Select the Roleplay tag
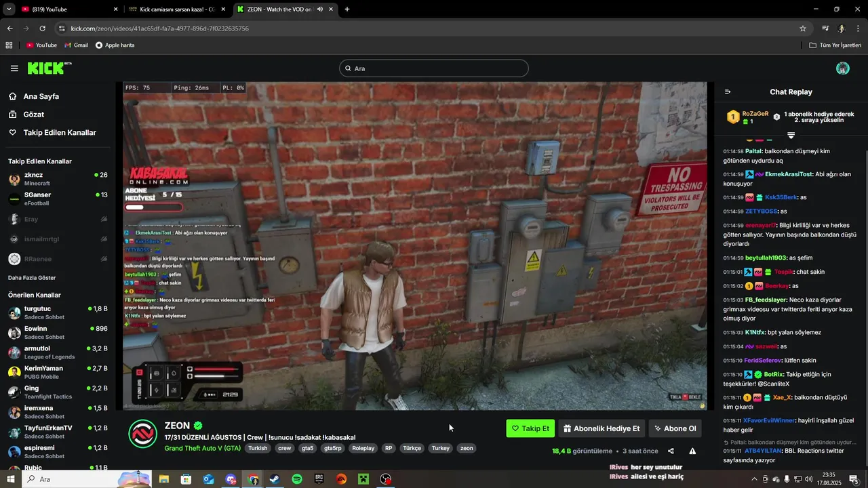Viewport: 868px width, 488px height. (363, 448)
